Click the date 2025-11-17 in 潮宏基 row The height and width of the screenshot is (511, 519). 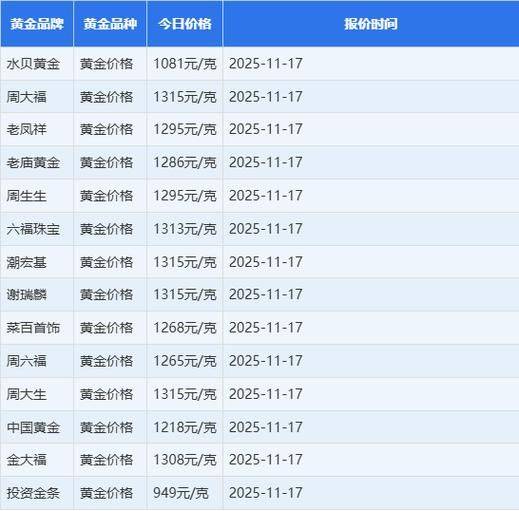pyautogui.click(x=266, y=262)
